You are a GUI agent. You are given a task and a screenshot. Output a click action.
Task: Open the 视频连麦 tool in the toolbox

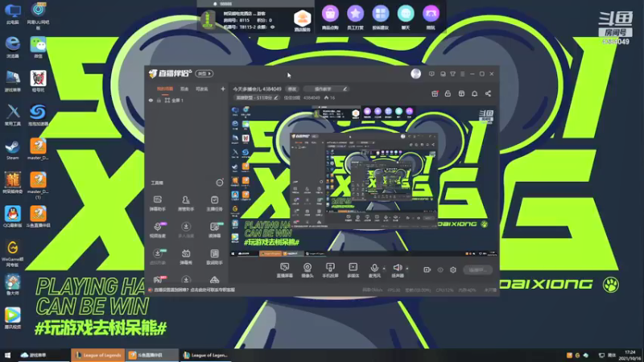[x=157, y=230]
